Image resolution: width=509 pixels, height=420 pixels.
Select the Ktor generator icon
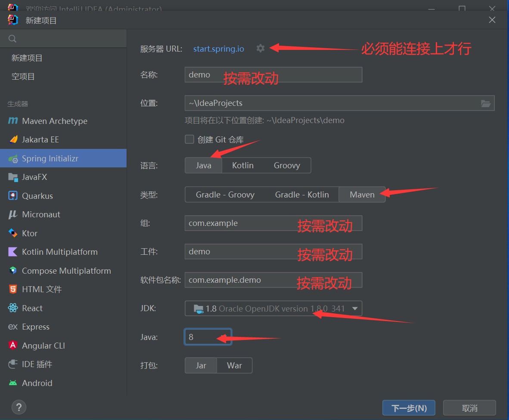point(13,233)
